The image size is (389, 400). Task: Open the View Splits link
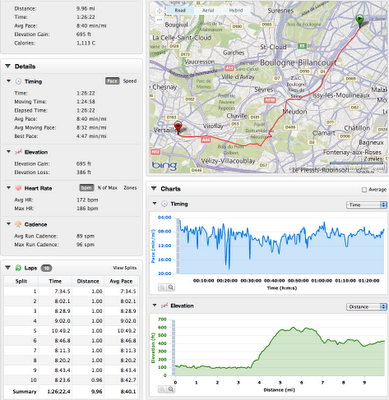point(124,268)
